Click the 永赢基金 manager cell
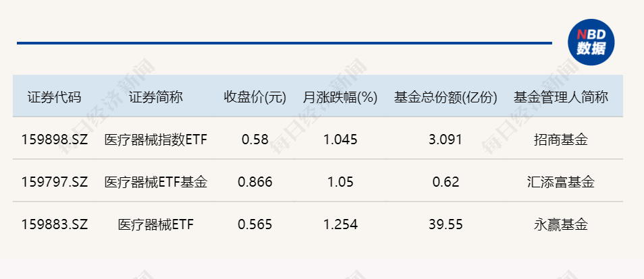Viewport: 644px width, 279px height. (x=560, y=224)
